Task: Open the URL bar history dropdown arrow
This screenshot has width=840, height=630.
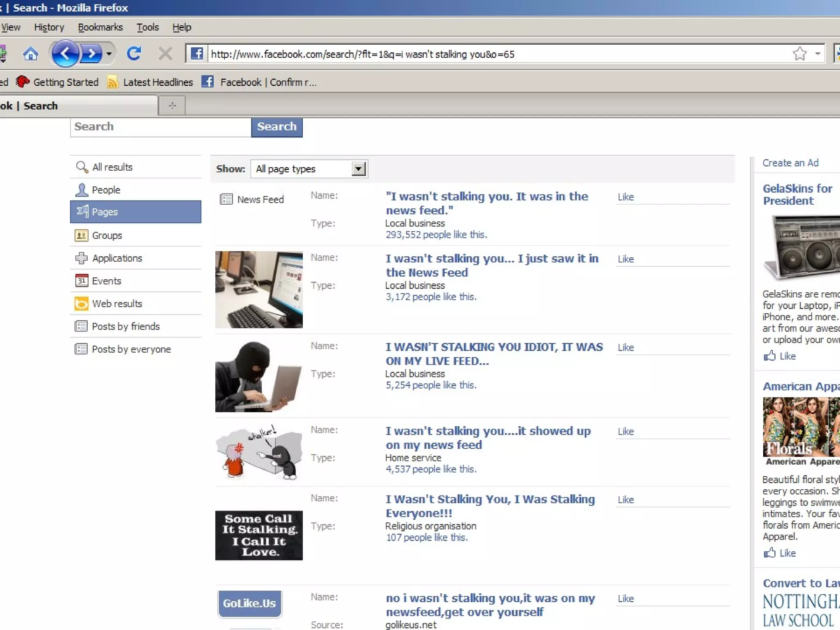Action: tap(817, 54)
